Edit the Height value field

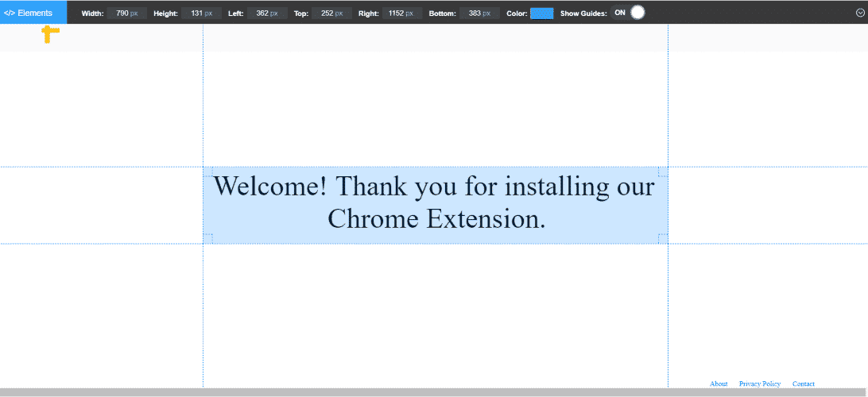click(202, 13)
